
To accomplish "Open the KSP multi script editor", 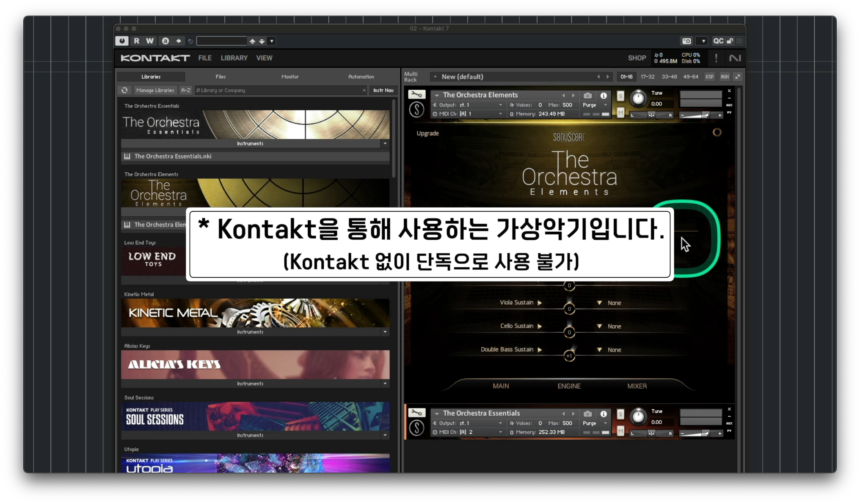I will [709, 77].
